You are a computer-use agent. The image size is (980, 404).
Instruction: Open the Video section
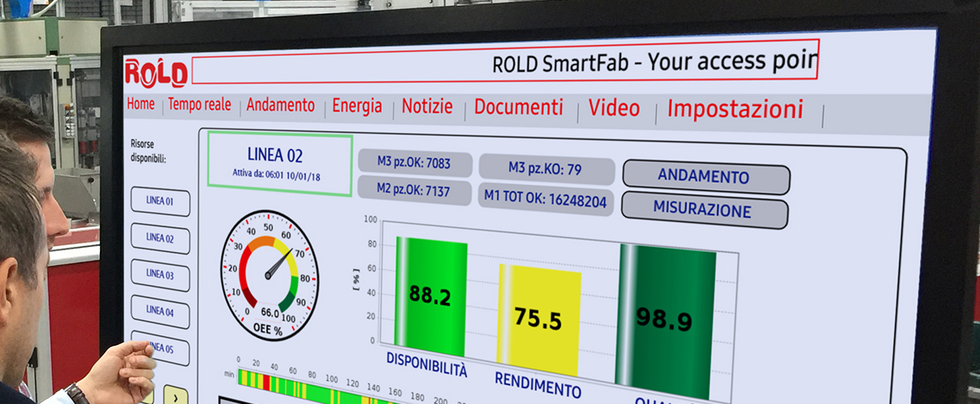click(615, 108)
